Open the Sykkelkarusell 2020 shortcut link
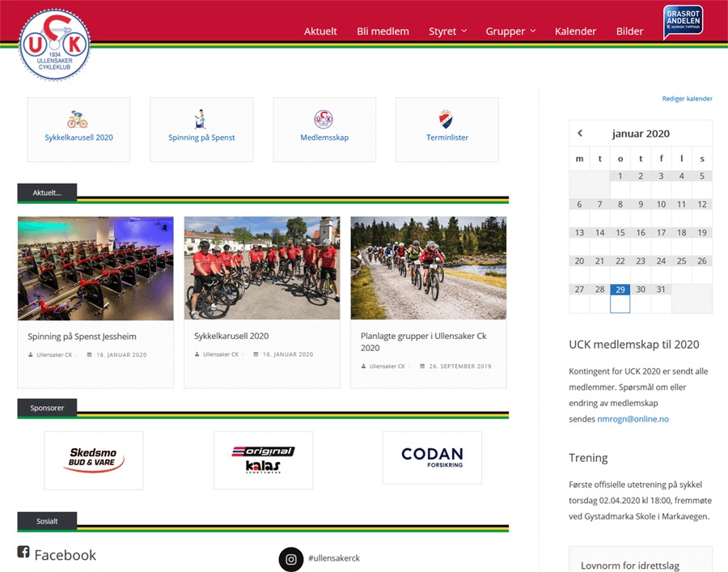 79,138
